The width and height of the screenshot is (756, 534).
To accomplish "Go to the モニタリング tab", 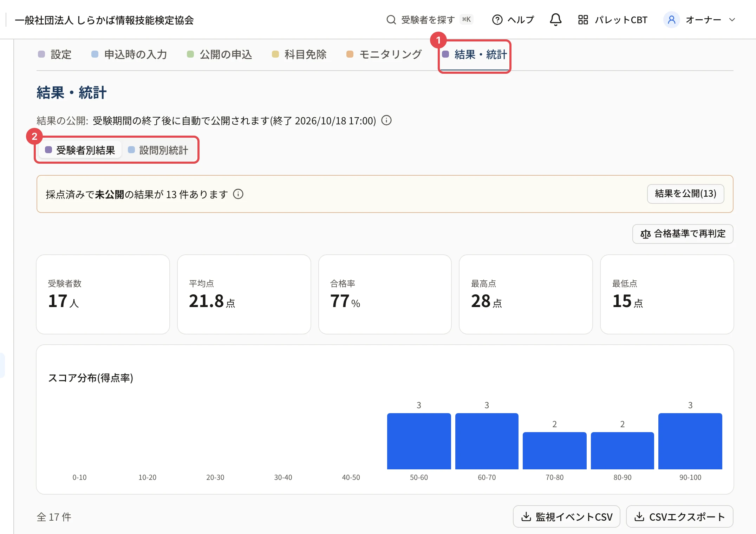I will click(x=384, y=54).
